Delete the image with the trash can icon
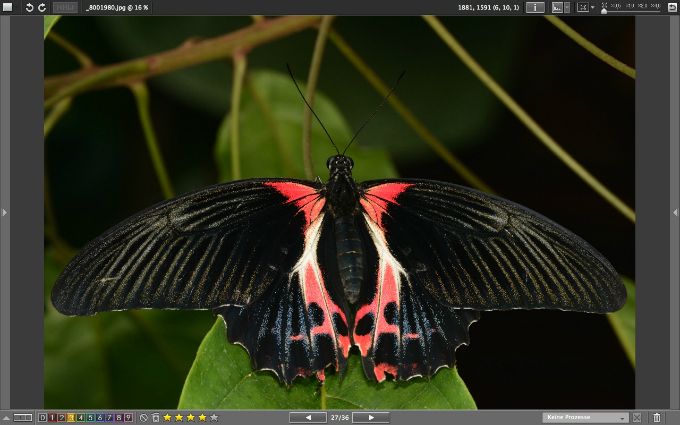The height and width of the screenshot is (425, 680). pos(657,418)
